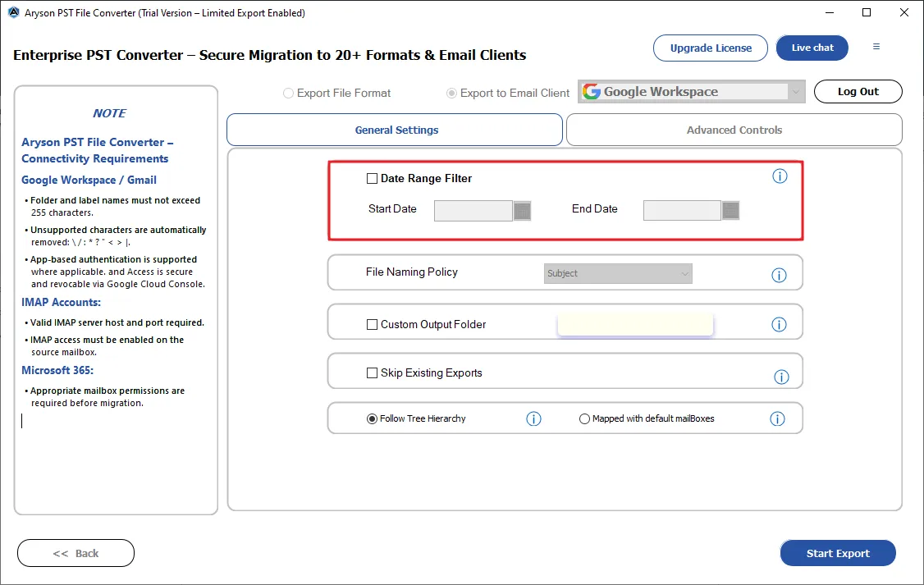The width and height of the screenshot is (924, 585).
Task: Click the Date Range Filter info icon
Action: [x=780, y=176]
